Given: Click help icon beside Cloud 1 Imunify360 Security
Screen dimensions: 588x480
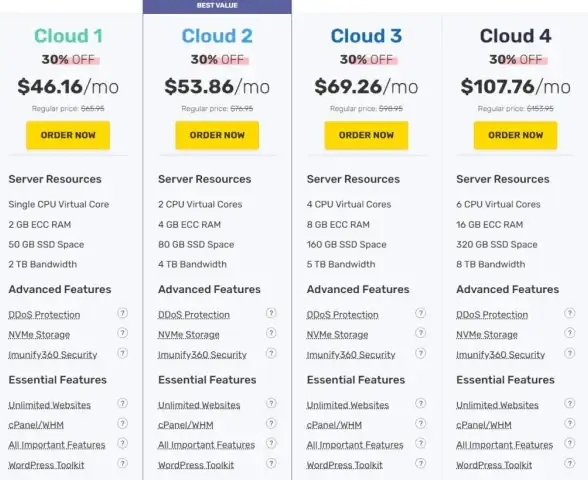Looking at the screenshot, I should [122, 353].
